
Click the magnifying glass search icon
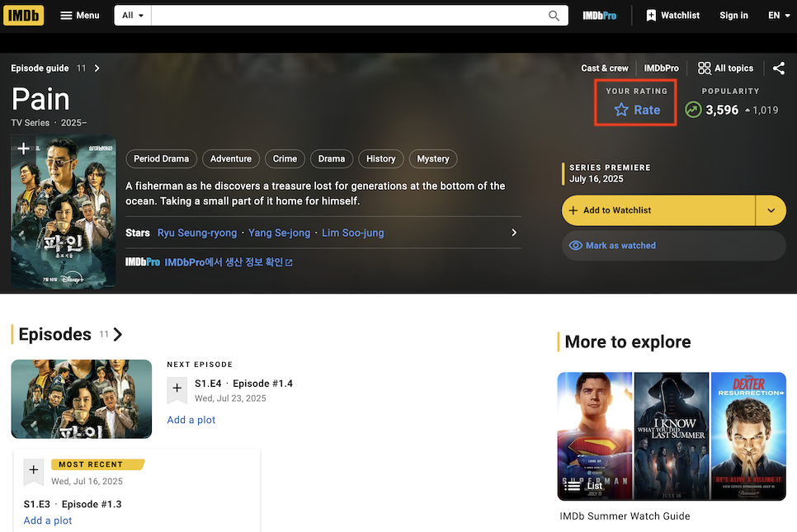point(554,16)
